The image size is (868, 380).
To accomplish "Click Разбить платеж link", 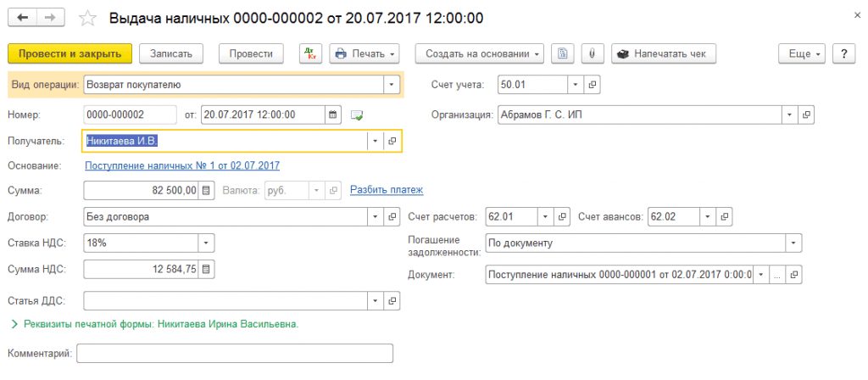I will click(387, 190).
